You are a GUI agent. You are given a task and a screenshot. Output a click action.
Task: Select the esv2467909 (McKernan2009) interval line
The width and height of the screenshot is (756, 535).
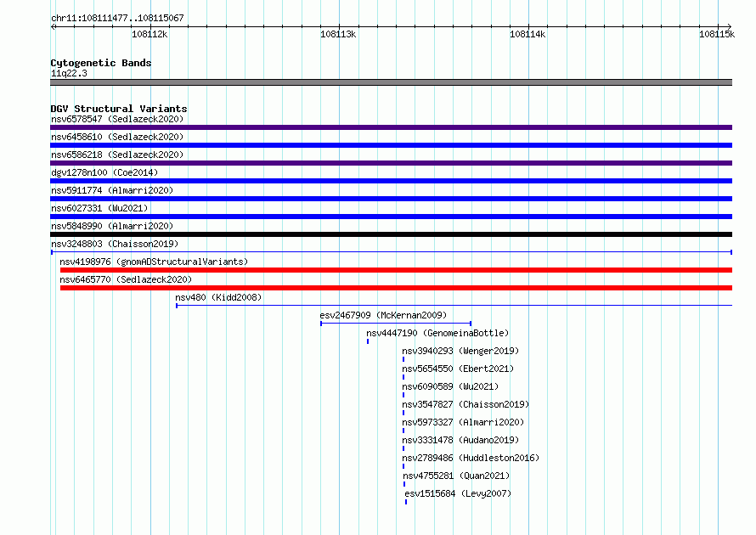(396, 324)
